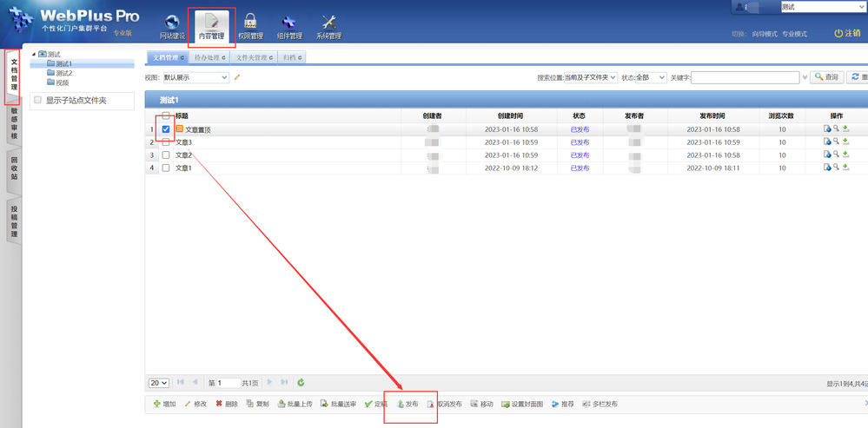Click the pencil edit icon beside 视图 dropdown
Screen dimensions: 868x428
coord(237,77)
